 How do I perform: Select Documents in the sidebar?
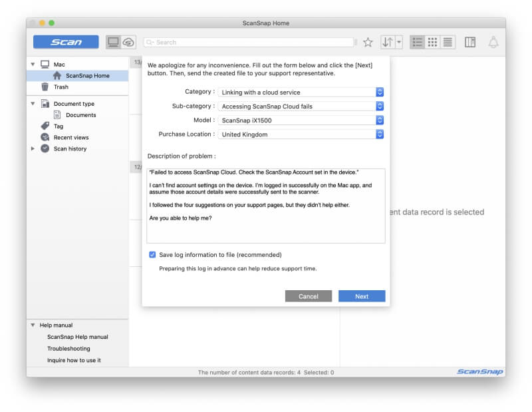pos(80,115)
